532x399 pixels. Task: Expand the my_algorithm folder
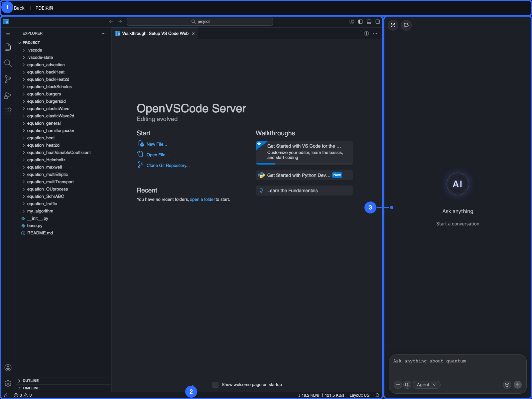click(64, 211)
